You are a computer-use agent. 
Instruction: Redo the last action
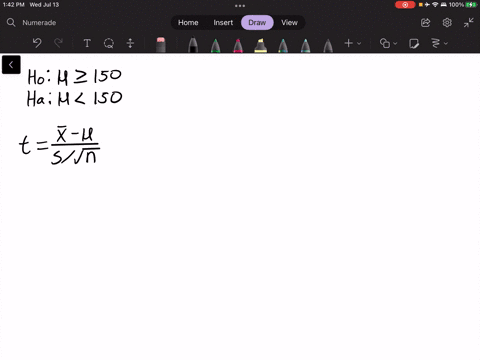click(x=58, y=43)
